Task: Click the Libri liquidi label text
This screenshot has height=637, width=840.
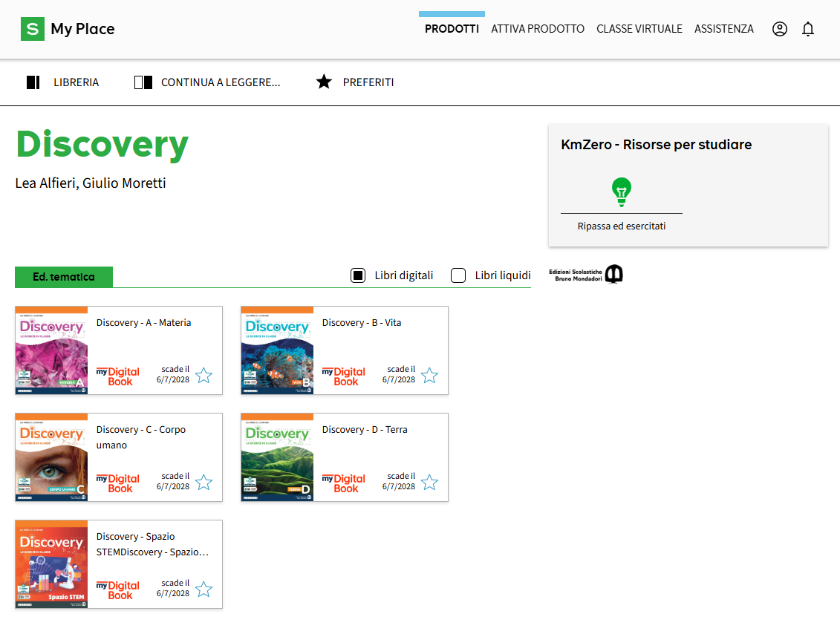Action: [503, 275]
